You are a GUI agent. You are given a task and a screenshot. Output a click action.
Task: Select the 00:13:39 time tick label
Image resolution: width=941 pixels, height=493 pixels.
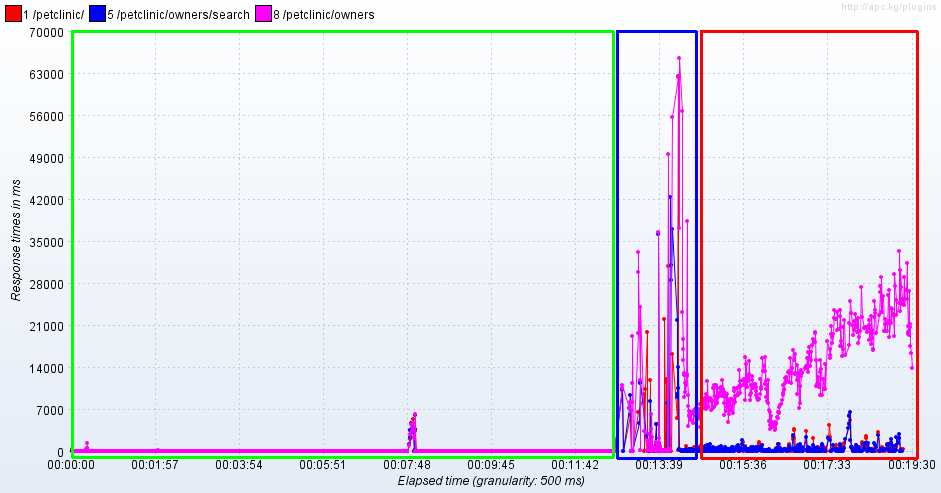click(658, 465)
